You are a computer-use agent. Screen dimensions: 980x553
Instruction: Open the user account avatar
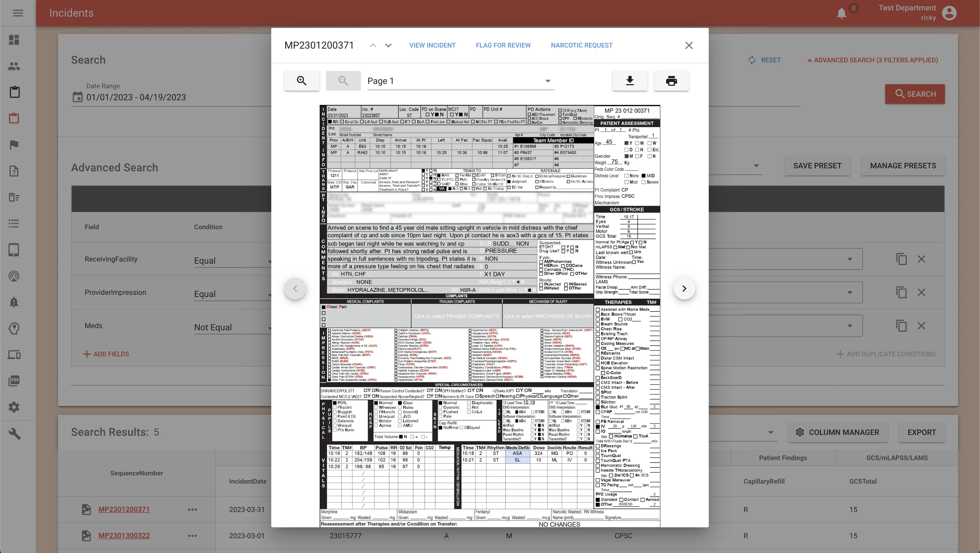coord(949,13)
